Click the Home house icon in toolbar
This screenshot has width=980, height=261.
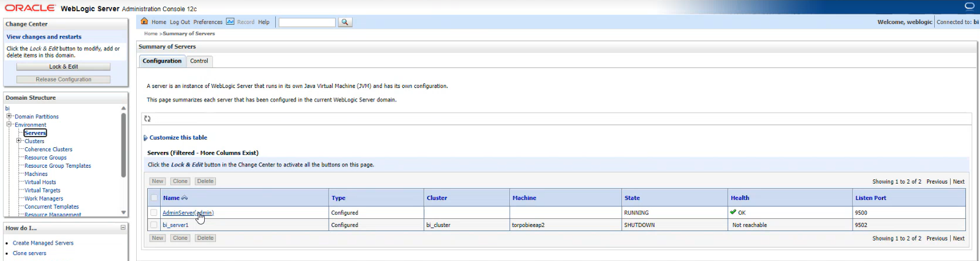[144, 22]
